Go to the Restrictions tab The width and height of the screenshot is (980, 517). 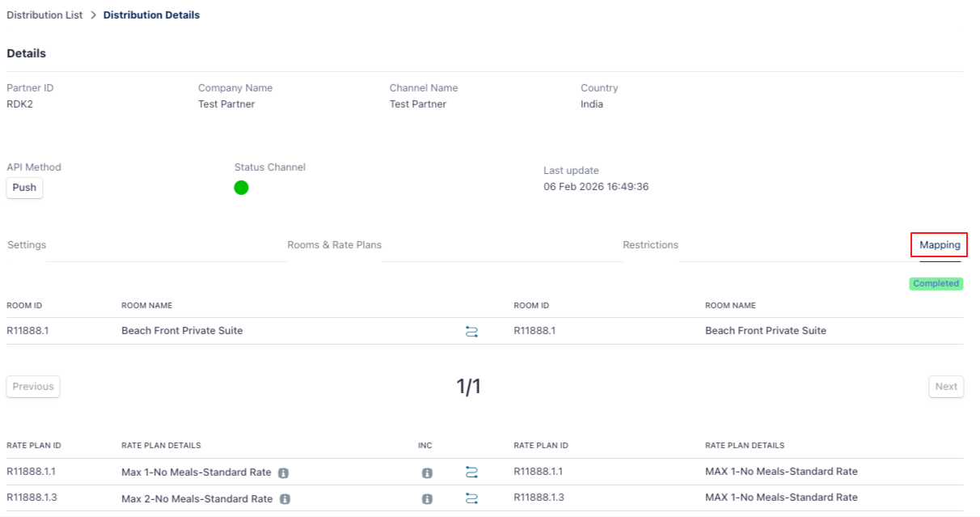[x=651, y=244]
